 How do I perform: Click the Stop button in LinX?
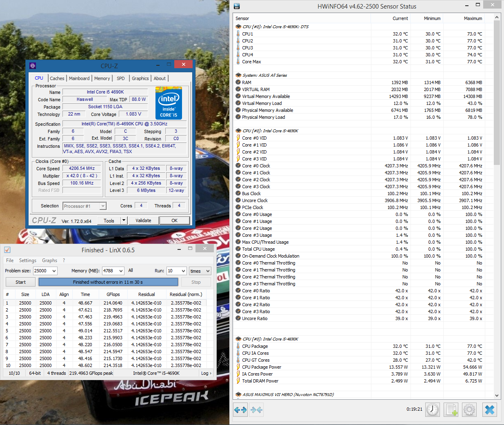pyautogui.click(x=196, y=282)
